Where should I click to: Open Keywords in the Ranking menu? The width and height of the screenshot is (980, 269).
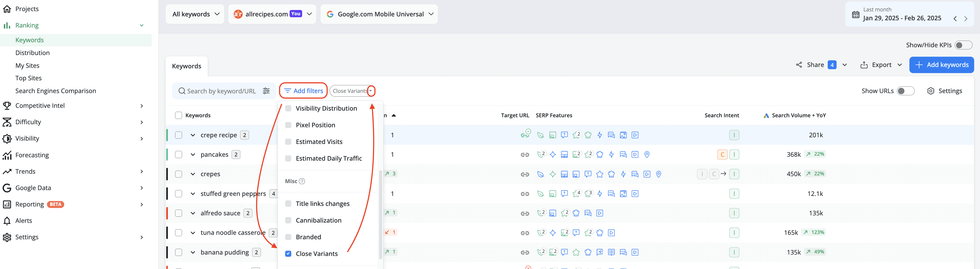click(x=29, y=40)
